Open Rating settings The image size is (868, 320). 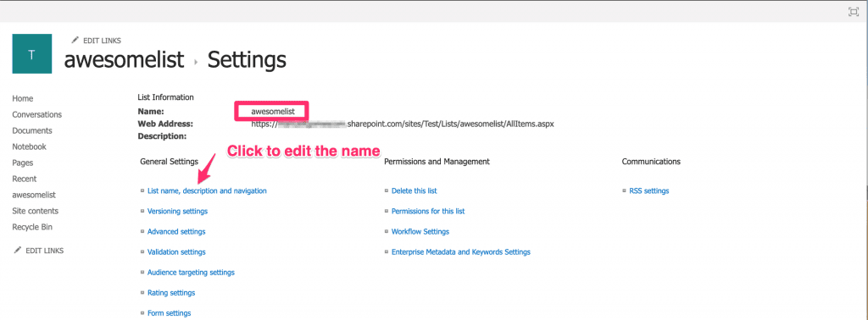point(171,293)
